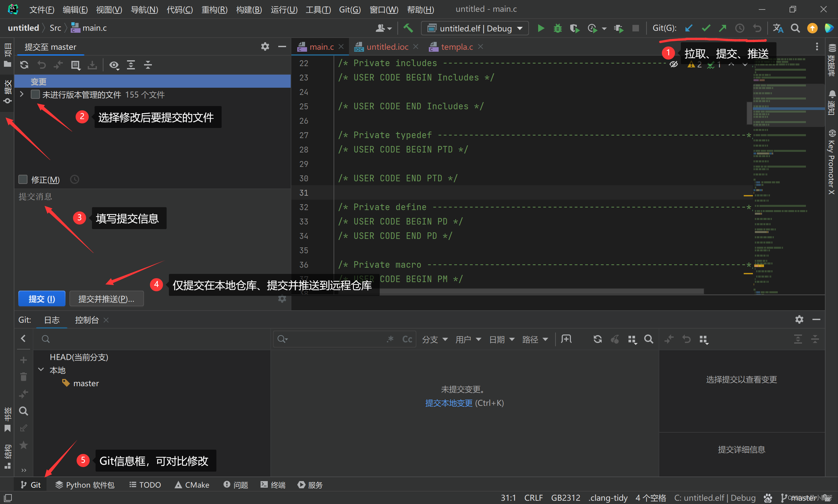Open new Git log tab icon
This screenshot has height=504, width=838.
tap(566, 339)
